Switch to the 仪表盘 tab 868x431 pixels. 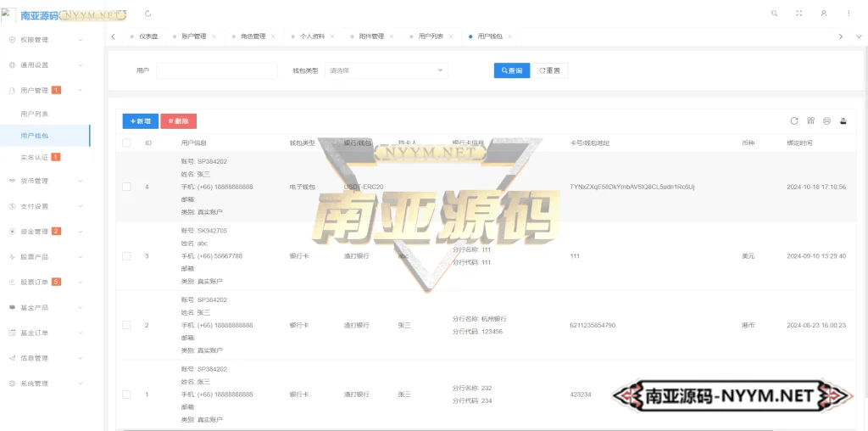pyautogui.click(x=148, y=36)
